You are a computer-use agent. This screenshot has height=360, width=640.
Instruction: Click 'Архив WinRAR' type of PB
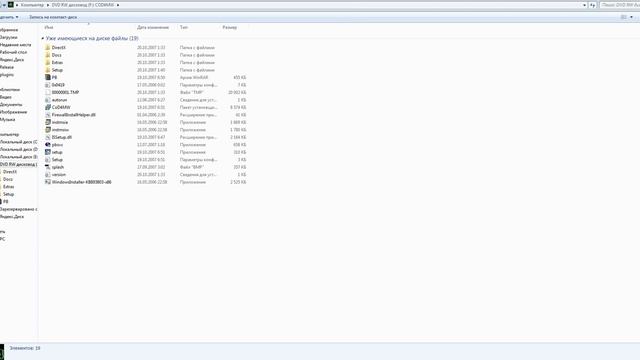click(x=194, y=78)
